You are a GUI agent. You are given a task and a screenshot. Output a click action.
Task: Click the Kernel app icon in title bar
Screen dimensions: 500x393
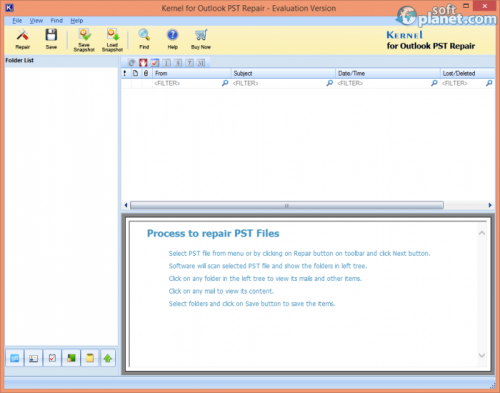[x=10, y=8]
